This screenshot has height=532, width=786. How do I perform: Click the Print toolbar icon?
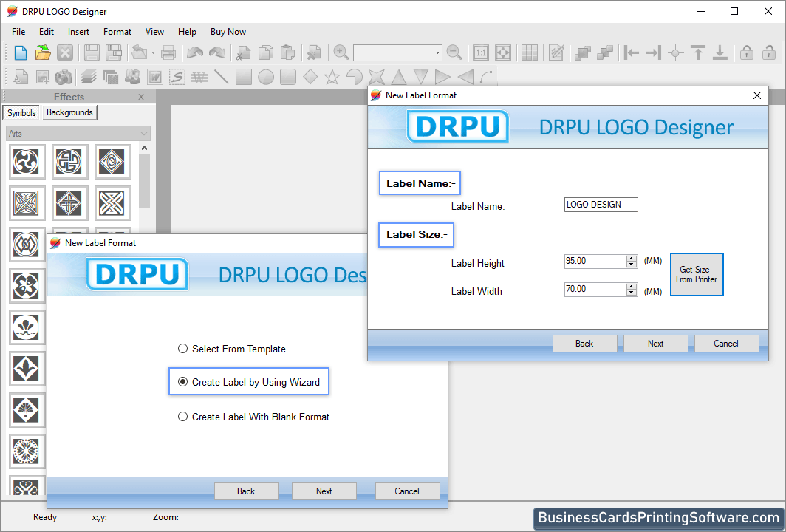(x=168, y=52)
